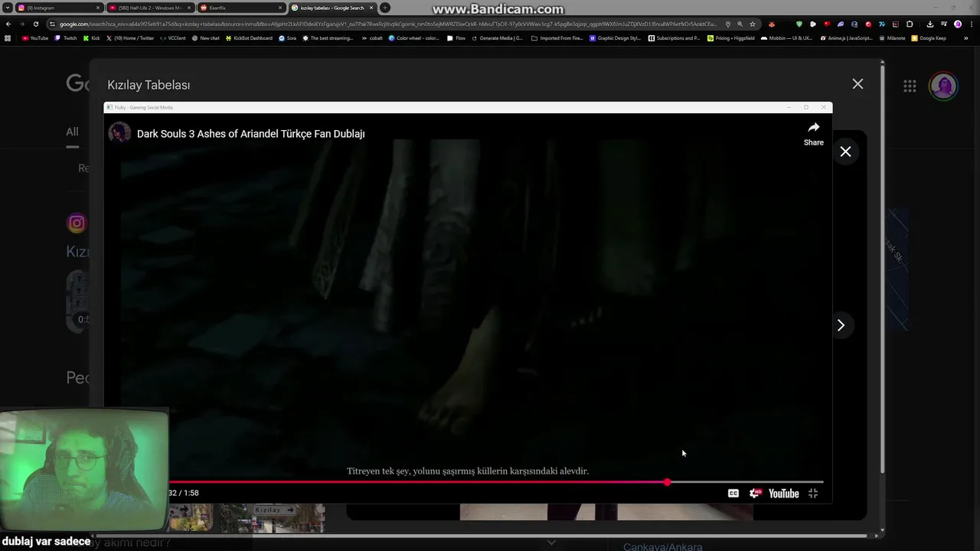
Task: Reload the page with the refresh icon
Action: click(36, 24)
